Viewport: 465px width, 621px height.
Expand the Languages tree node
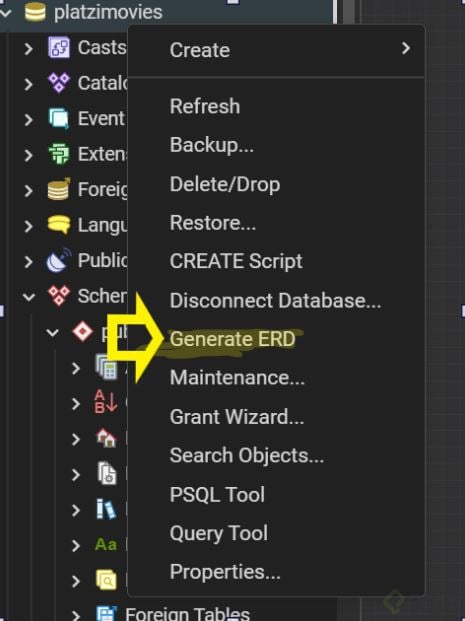coord(28,226)
